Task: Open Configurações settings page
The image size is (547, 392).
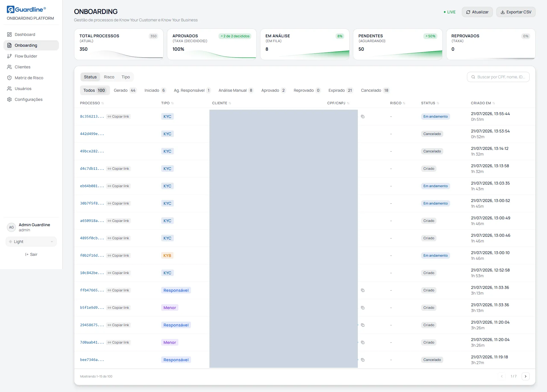Action: (x=31, y=99)
